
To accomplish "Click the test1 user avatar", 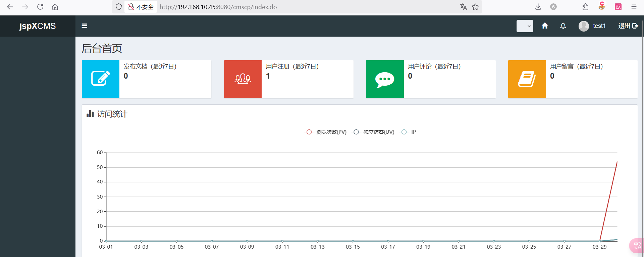I will coord(584,26).
